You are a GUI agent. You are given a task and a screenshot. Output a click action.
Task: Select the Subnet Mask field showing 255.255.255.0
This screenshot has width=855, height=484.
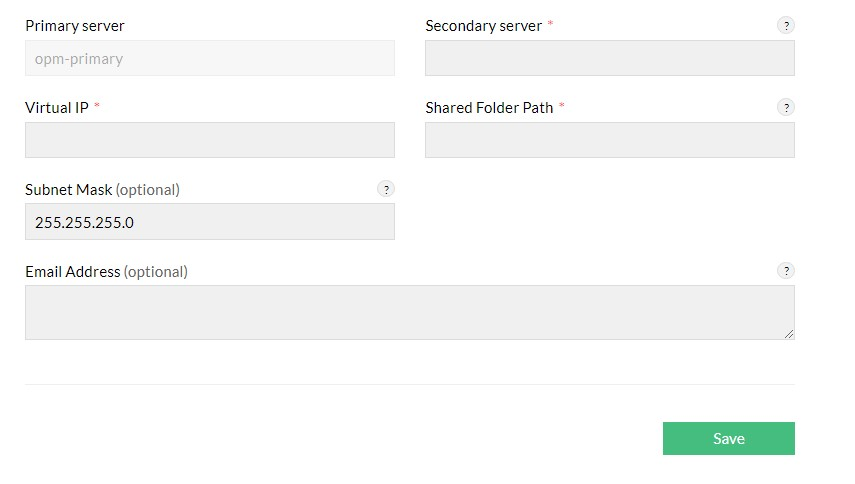[x=209, y=222]
